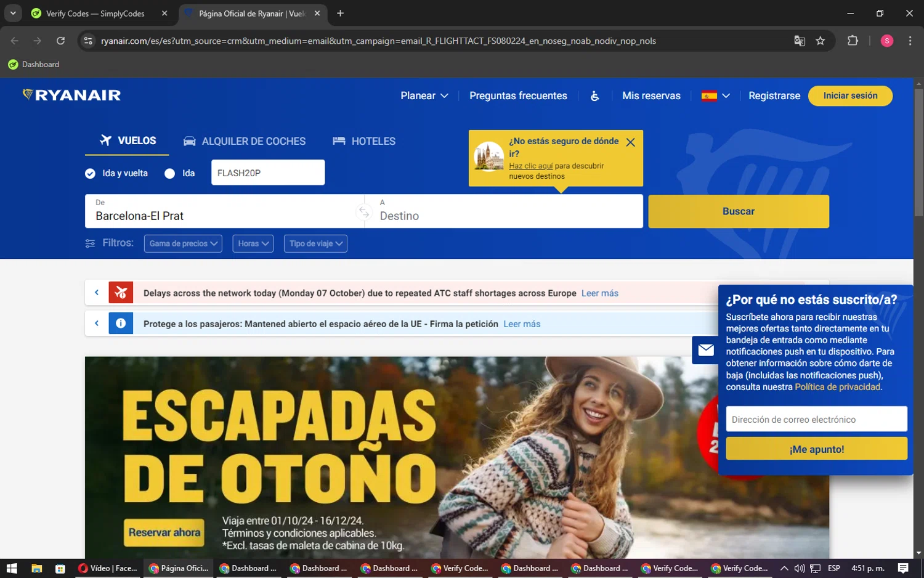Open the Vídeo Facebook taskbar window
The width and height of the screenshot is (924, 578).
pyautogui.click(x=108, y=568)
